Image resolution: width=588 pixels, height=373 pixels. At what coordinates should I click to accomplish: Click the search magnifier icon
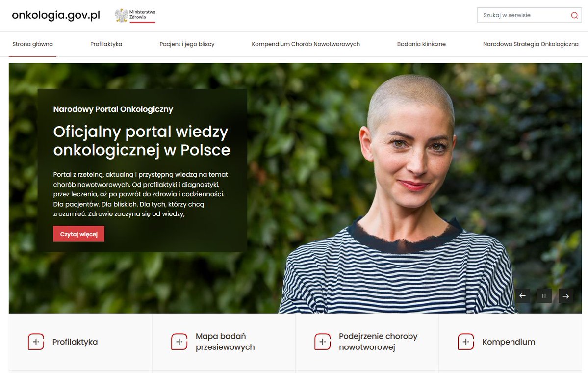coord(574,15)
